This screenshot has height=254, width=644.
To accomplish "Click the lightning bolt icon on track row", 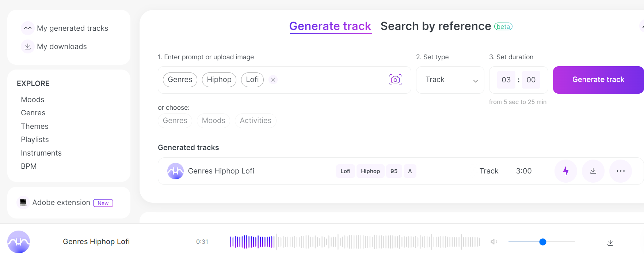I will pyautogui.click(x=566, y=171).
